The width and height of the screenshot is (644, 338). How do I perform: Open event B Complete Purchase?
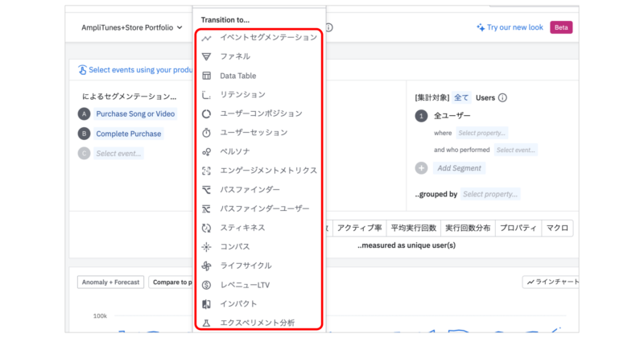(x=129, y=134)
